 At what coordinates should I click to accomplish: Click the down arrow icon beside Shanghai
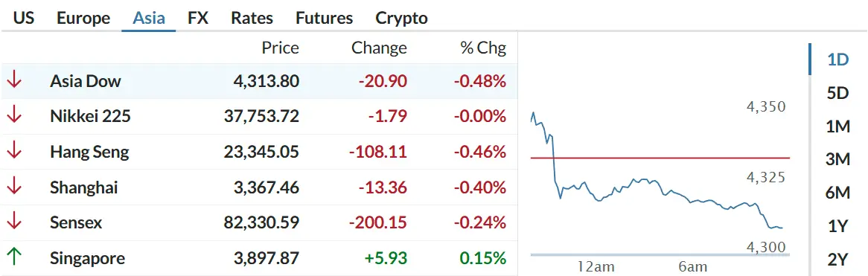click(14, 187)
